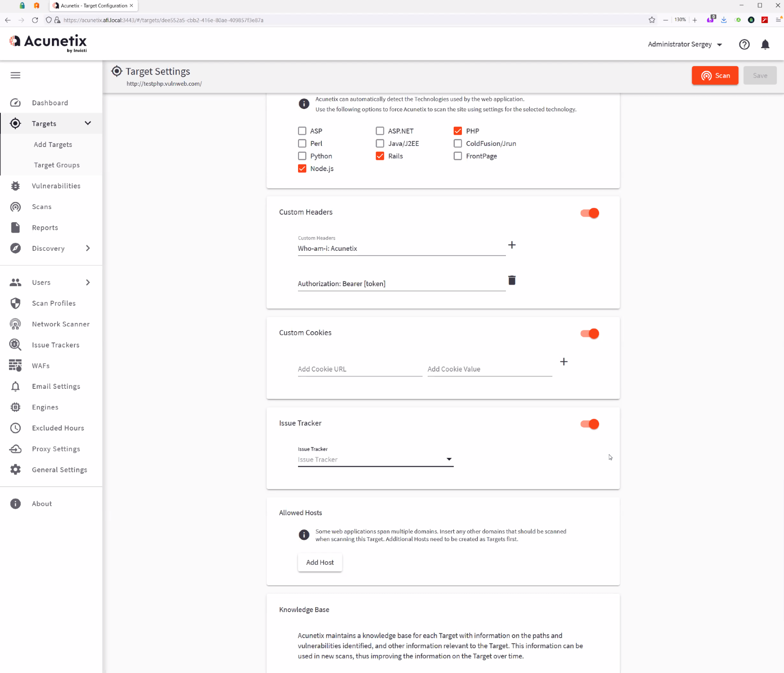Image resolution: width=784 pixels, height=673 pixels.
Task: Start a scan with Scan button
Action: 715,76
